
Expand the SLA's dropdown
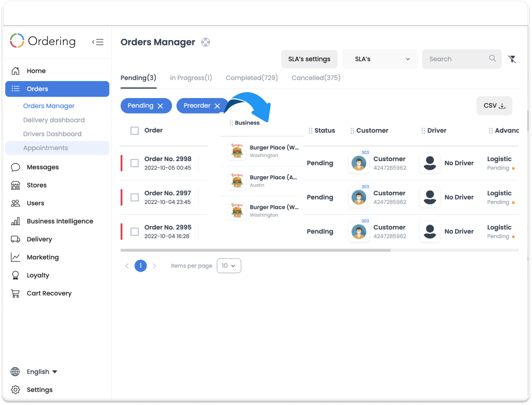coord(379,59)
